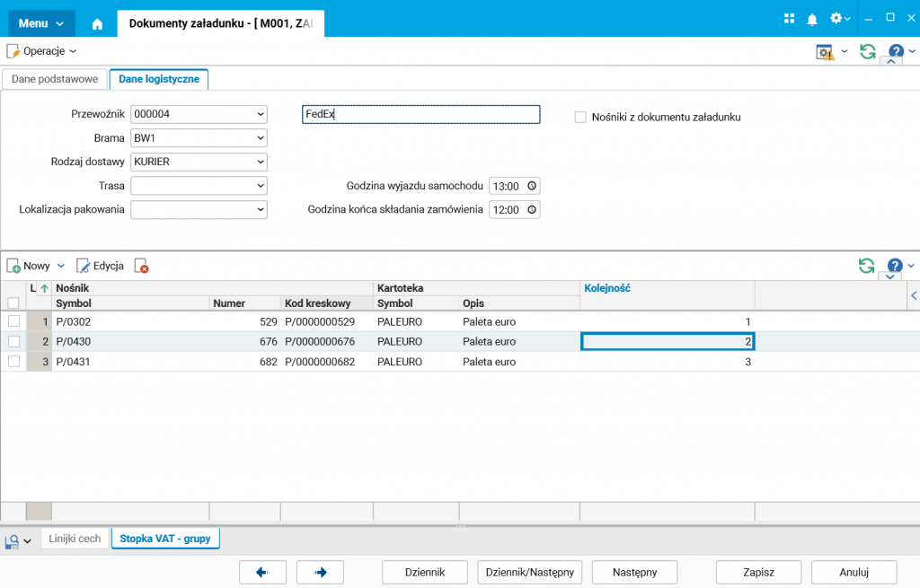Open the notifications bell icon
The height and width of the screenshot is (588, 920).
click(812, 19)
